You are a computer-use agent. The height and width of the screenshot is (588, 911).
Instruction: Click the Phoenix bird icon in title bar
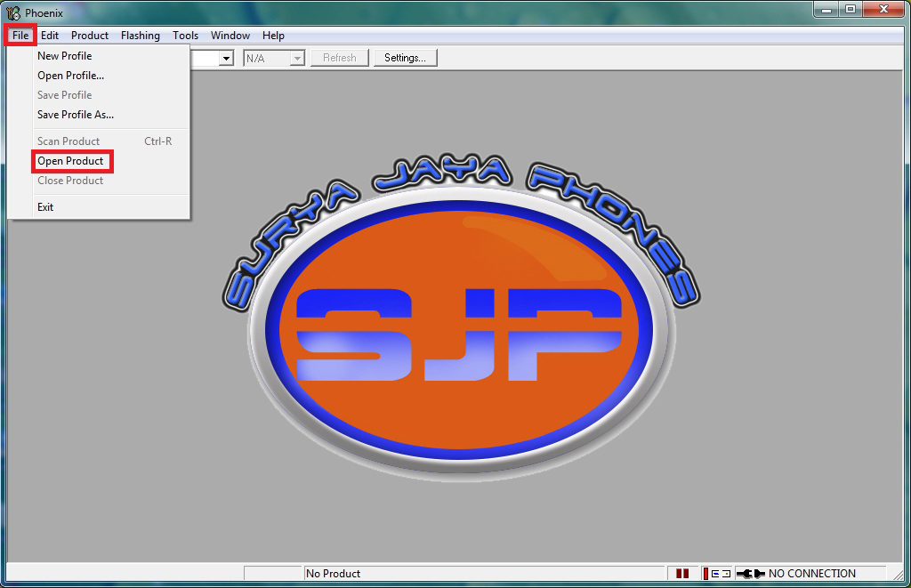12,12
